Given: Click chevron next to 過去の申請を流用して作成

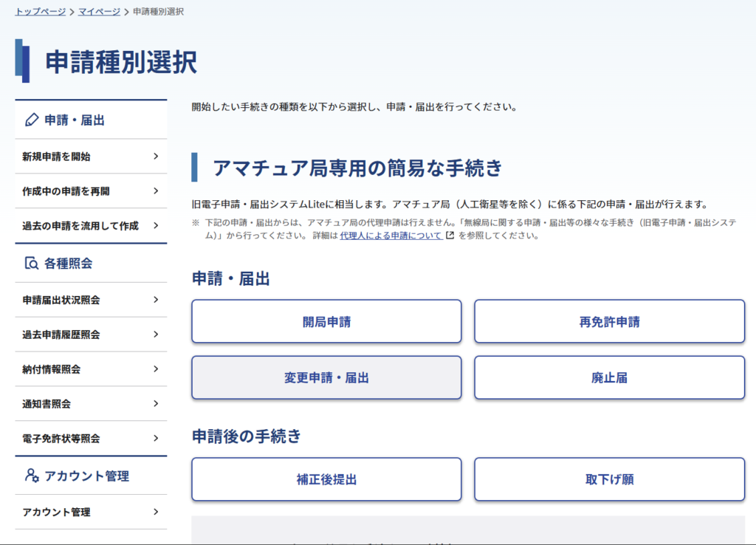Looking at the screenshot, I should coord(156,226).
